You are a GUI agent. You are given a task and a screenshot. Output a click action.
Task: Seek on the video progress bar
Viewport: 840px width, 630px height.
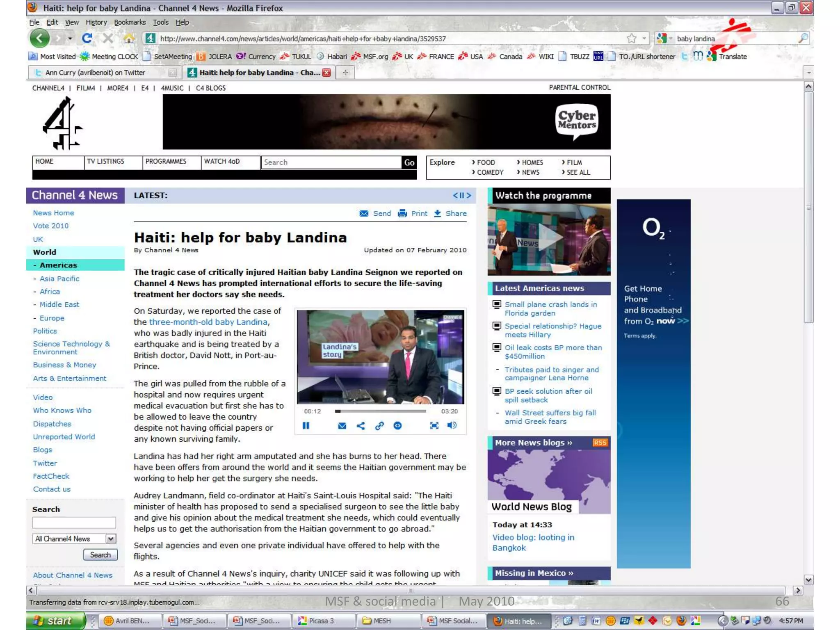click(x=381, y=411)
